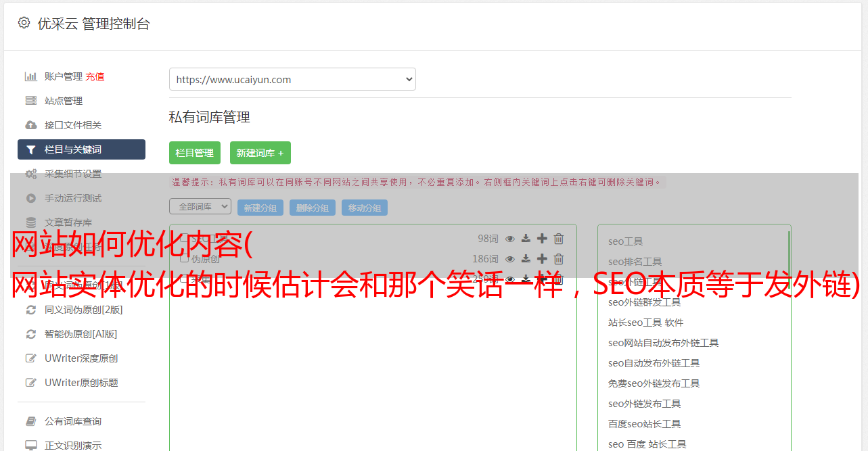The image size is (868, 451).
Task: Download the 伪原创 186词 library
Action: pyautogui.click(x=526, y=259)
